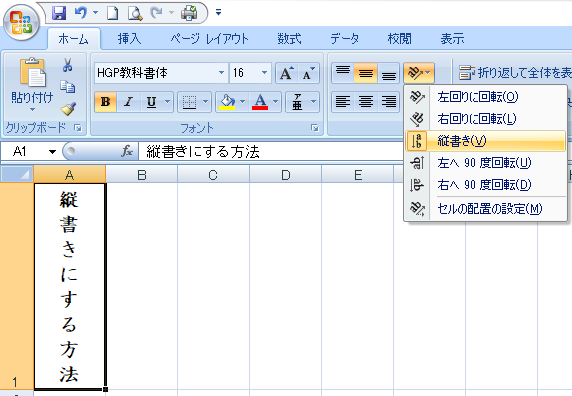Select column A header
The width and height of the screenshot is (572, 396).
click(x=70, y=174)
